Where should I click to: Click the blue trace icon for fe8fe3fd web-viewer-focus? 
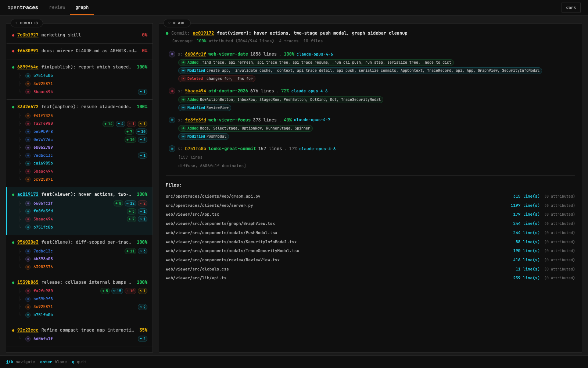(x=172, y=120)
